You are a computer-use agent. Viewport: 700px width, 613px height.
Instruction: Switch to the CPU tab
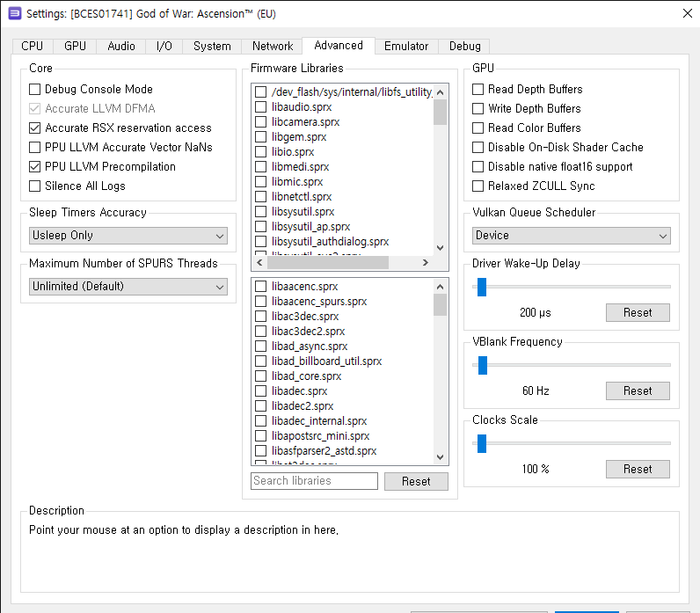tap(33, 46)
